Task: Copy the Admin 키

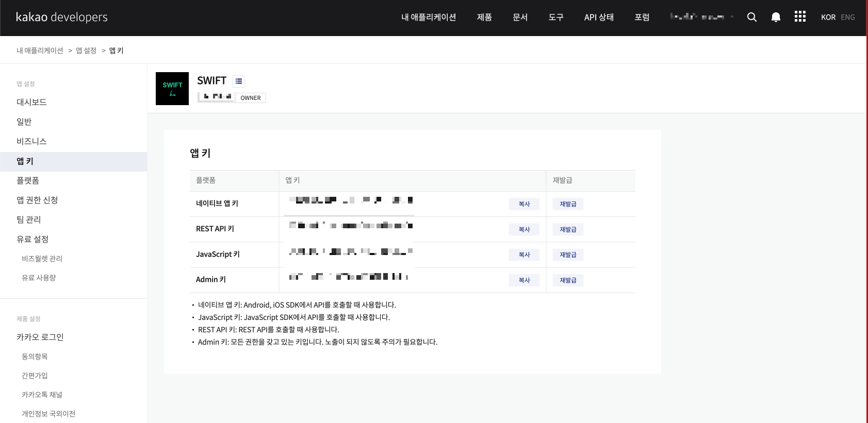Action: pos(524,280)
